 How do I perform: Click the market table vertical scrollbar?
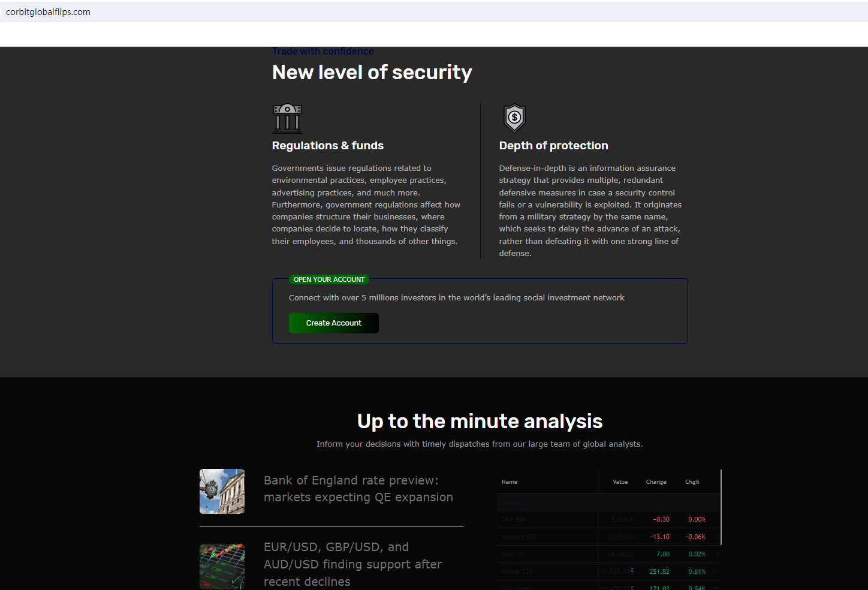coord(721,507)
